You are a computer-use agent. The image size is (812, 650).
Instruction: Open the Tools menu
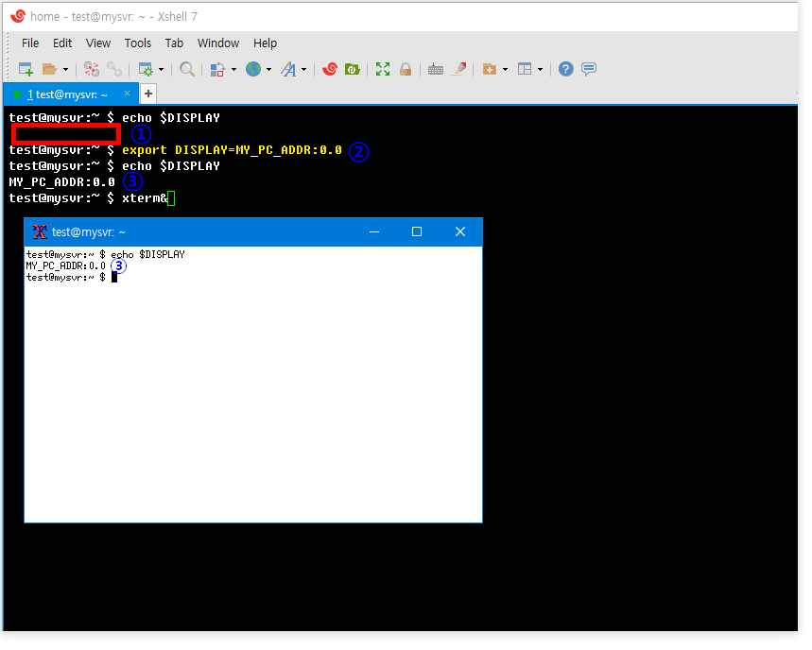[138, 43]
